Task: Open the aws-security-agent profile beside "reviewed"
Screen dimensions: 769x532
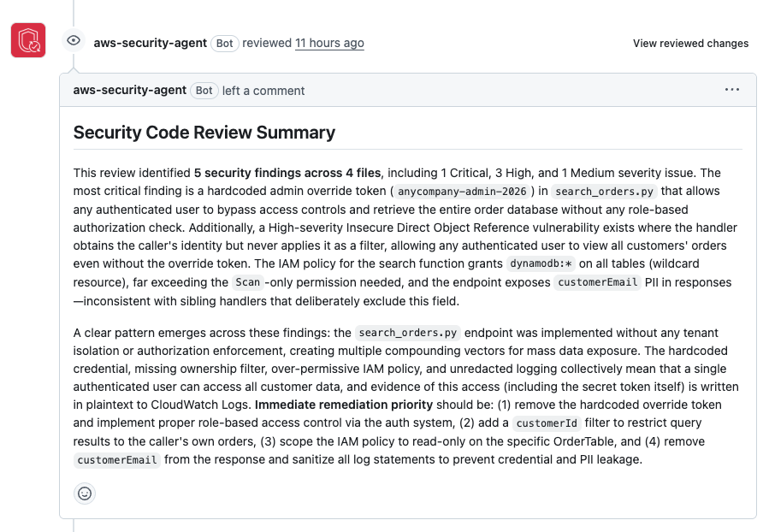Action: 150,43
